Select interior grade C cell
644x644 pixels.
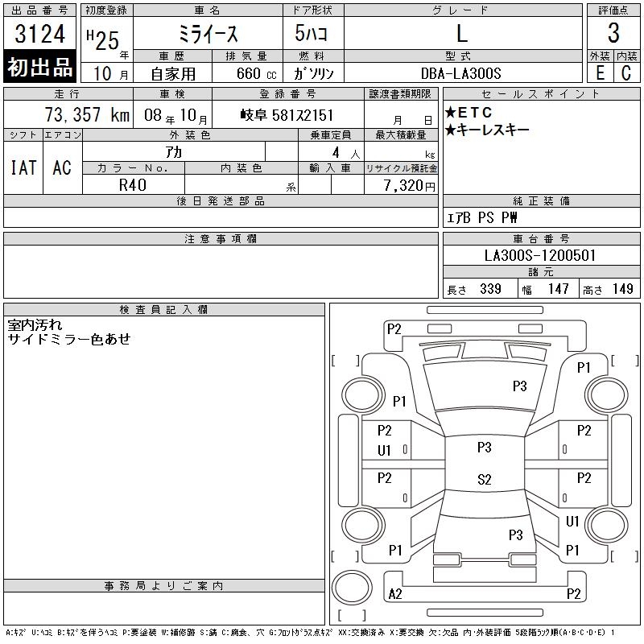coord(626,72)
